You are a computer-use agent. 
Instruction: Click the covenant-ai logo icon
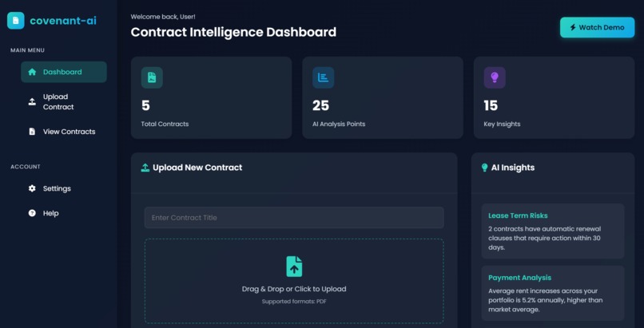click(x=16, y=21)
